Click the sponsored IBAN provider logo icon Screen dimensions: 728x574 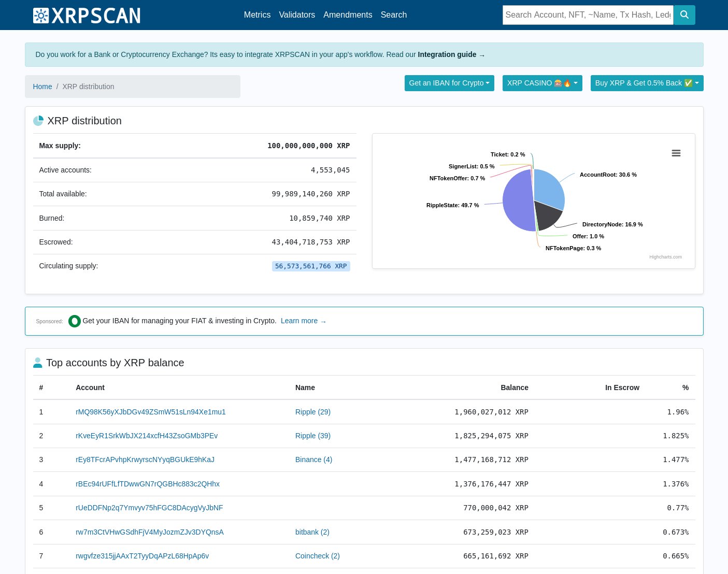[74, 321]
